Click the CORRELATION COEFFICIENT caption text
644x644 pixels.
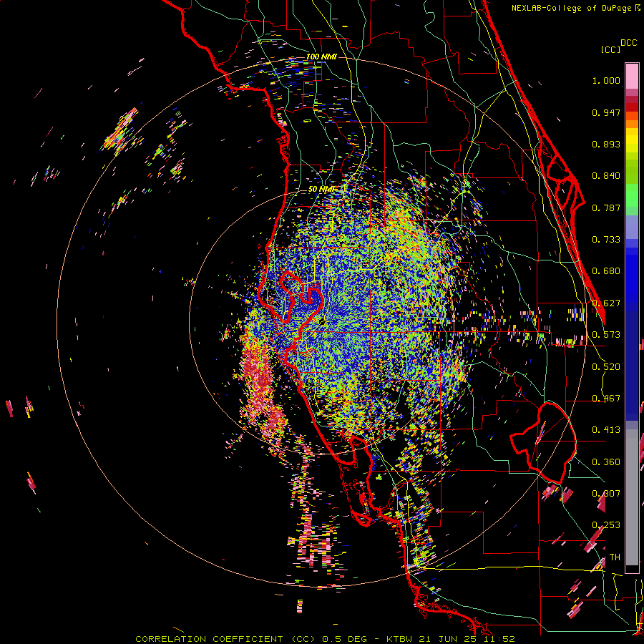[209, 639]
